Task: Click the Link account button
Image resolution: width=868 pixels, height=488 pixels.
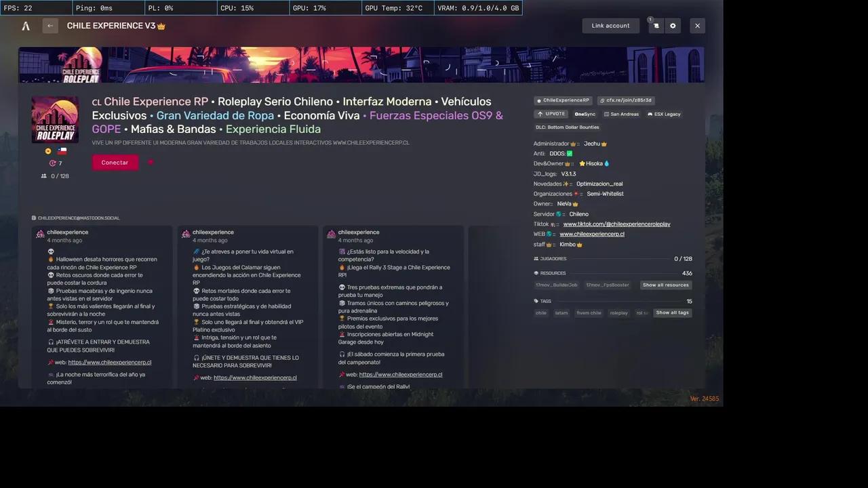Action: [610, 25]
